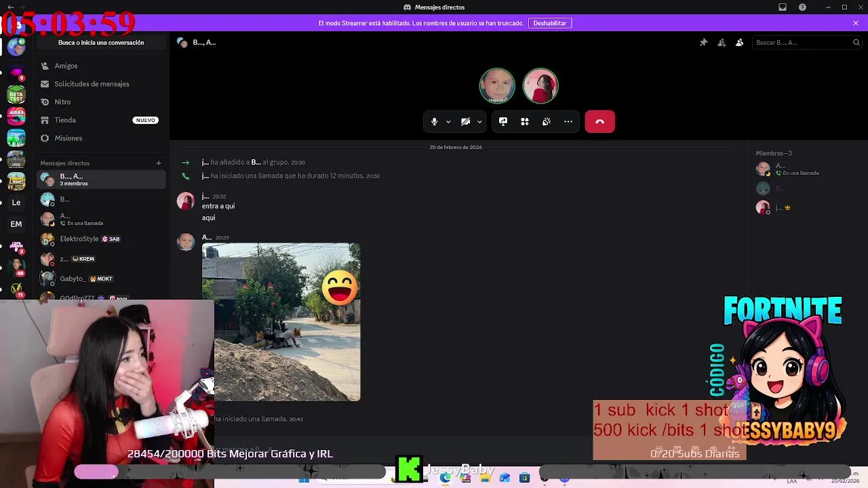The height and width of the screenshot is (488, 868).
Task: Click the NUEVO badge beside Tienda
Action: click(145, 120)
